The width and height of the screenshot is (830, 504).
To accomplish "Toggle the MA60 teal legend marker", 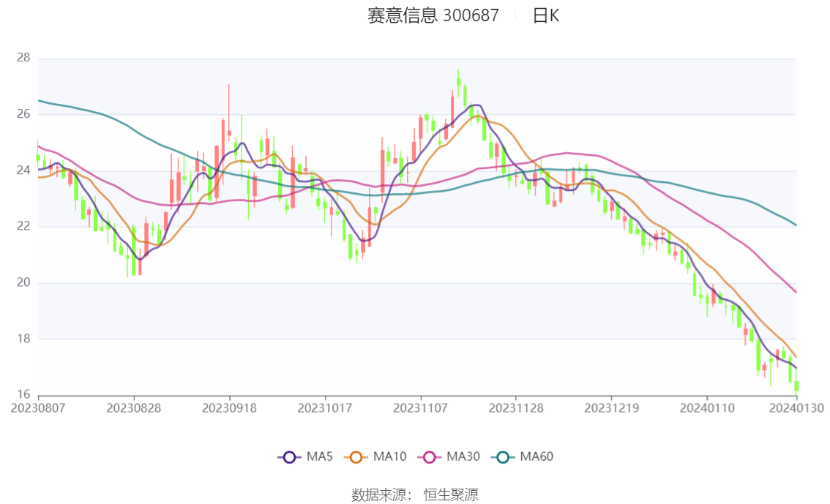I will (x=503, y=457).
